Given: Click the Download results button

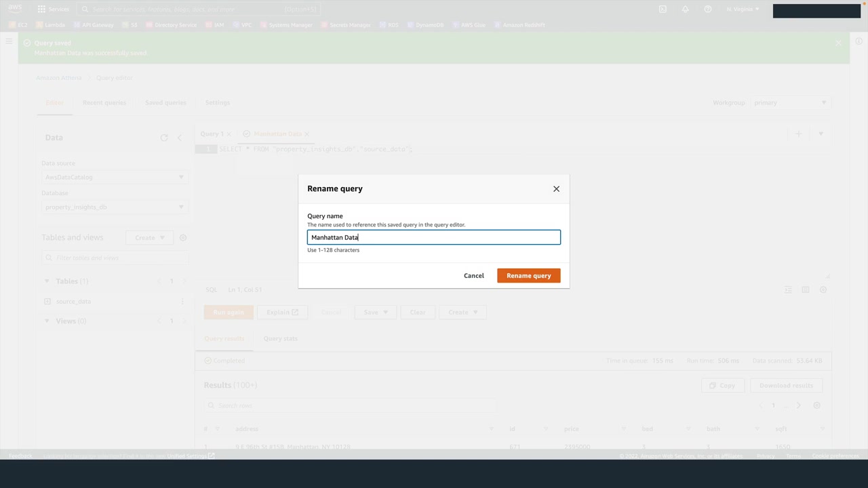Looking at the screenshot, I should (x=786, y=386).
